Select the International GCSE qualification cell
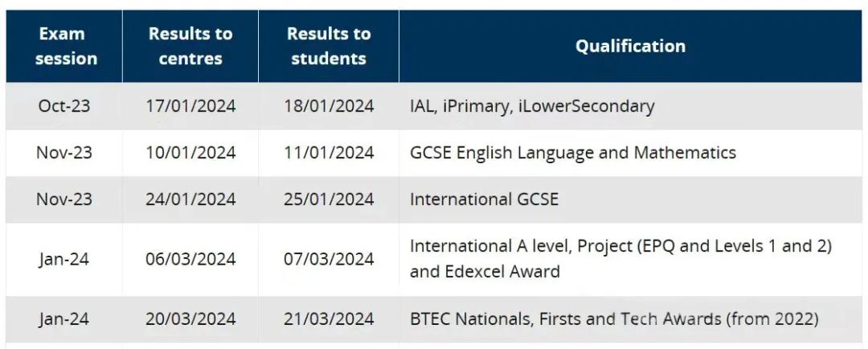 click(x=485, y=199)
